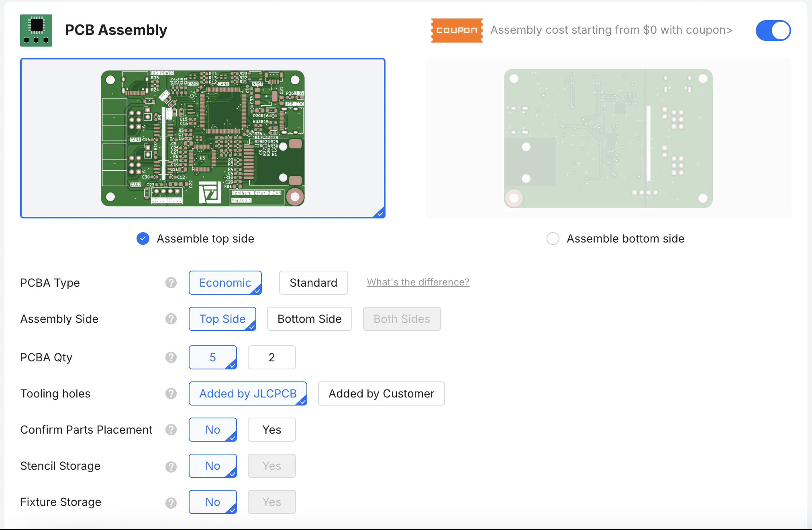Click the bottom side PCB preview thumbnail
This screenshot has height=530, width=812.
tap(608, 138)
